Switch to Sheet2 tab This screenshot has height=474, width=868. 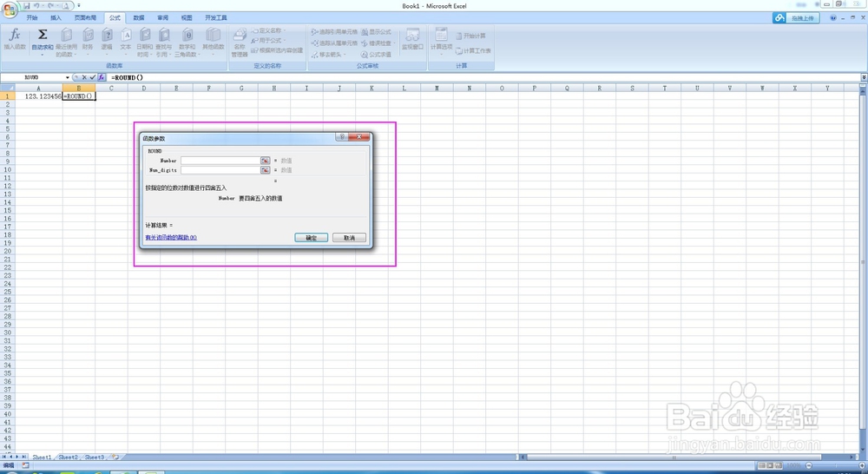68,458
